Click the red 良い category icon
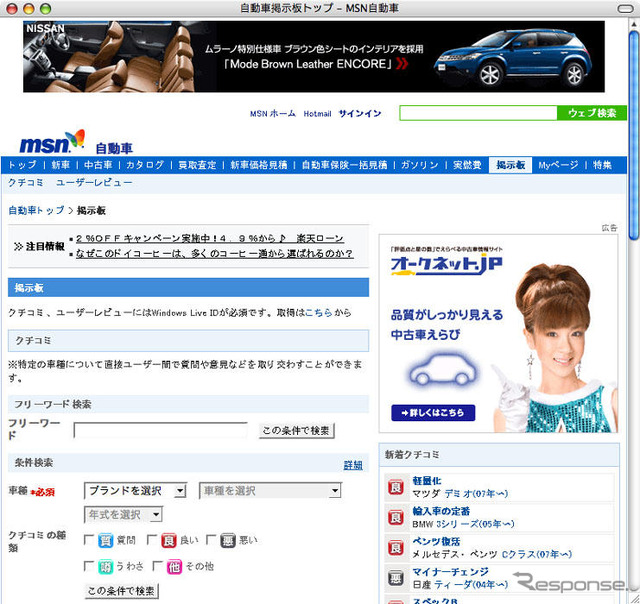This screenshot has width=640, height=604. (x=169, y=541)
